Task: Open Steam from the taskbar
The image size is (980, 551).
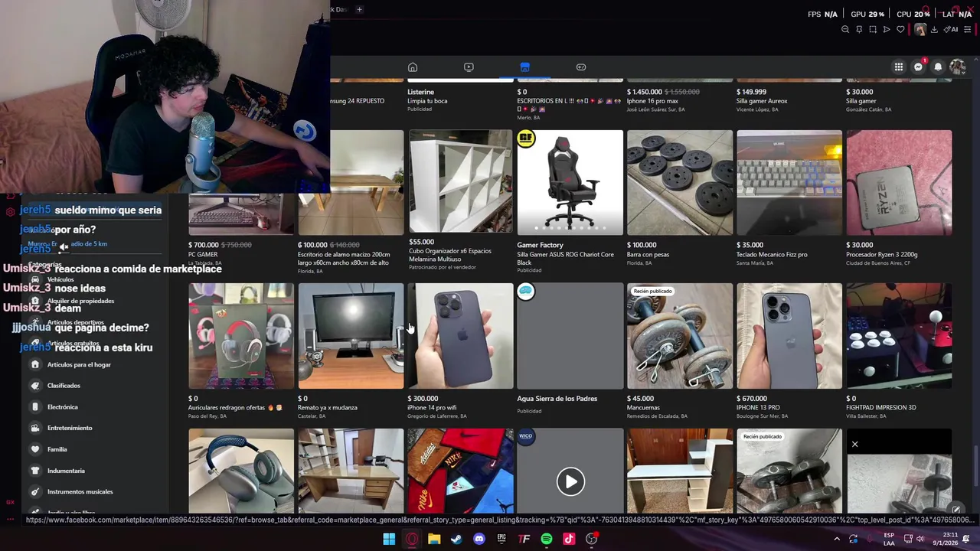Action: (x=456, y=539)
